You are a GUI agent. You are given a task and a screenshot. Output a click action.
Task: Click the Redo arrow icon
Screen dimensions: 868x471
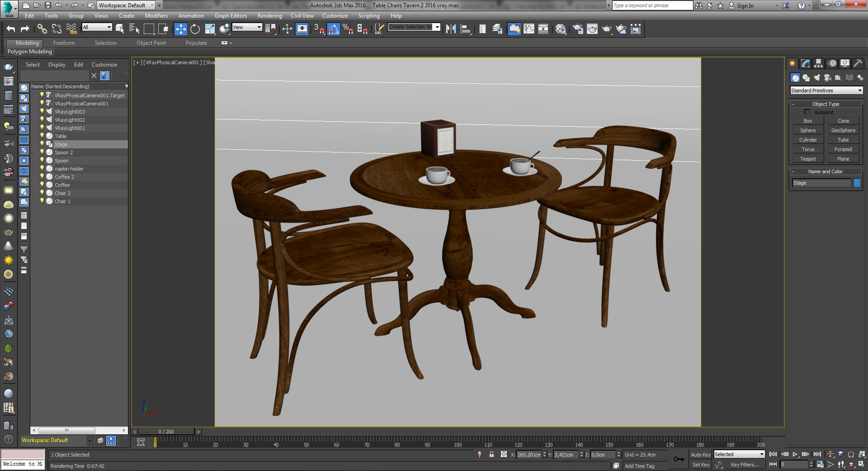(x=25, y=29)
